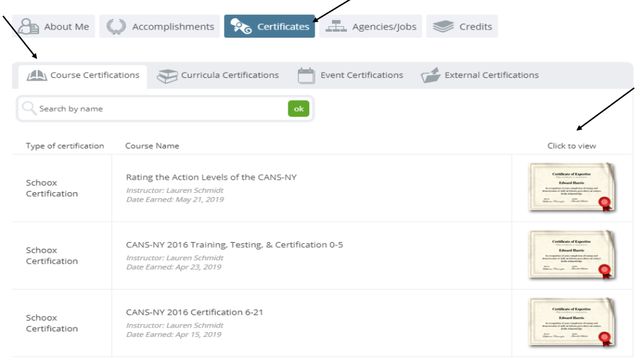
Task: Click the Accomplishments laurel wreath icon
Action: [116, 27]
